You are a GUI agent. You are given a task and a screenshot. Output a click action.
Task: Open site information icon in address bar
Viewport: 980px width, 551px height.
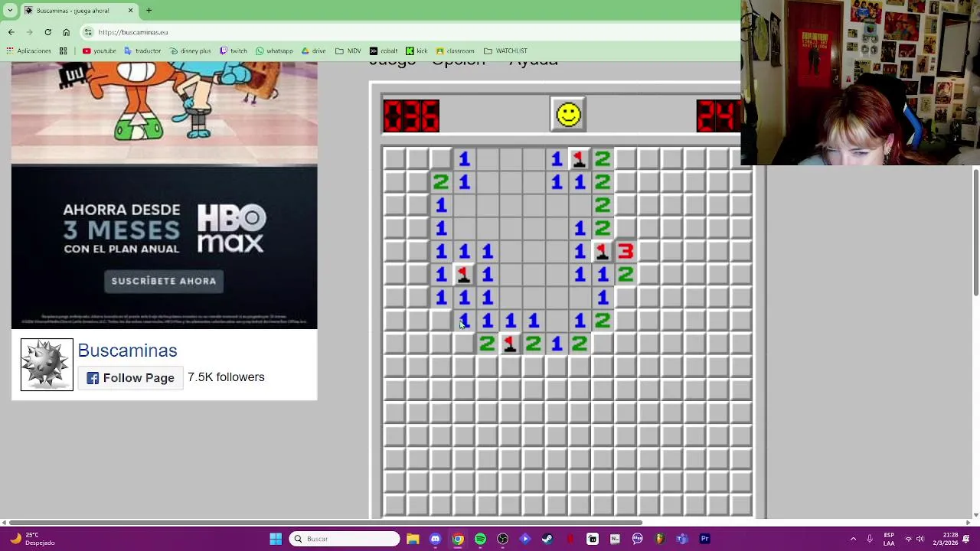(88, 32)
